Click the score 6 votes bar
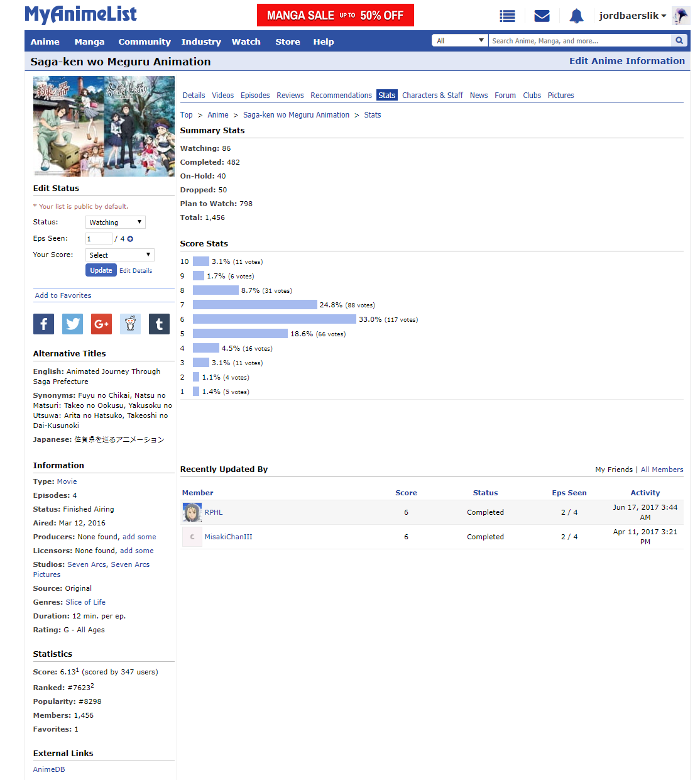Image resolution: width=700 pixels, height=780 pixels. [x=274, y=319]
